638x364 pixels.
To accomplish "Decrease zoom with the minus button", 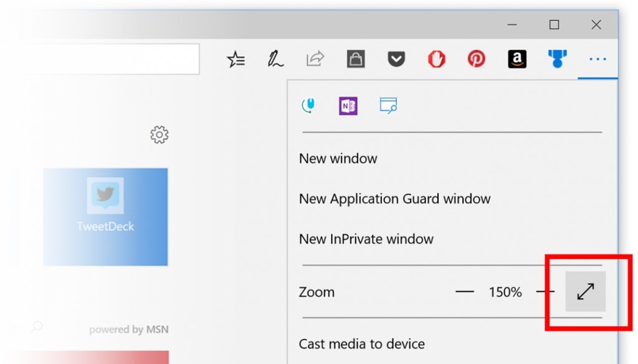I will [465, 292].
